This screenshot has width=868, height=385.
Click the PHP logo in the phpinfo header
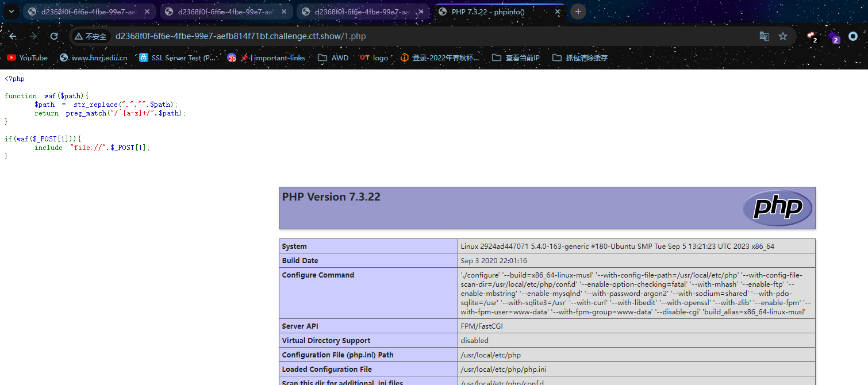[777, 207]
